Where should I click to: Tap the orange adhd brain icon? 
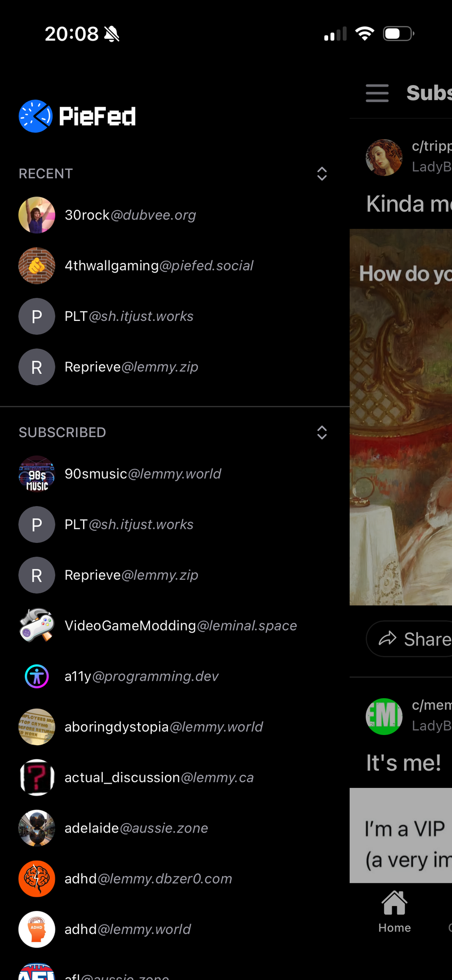[37, 879]
